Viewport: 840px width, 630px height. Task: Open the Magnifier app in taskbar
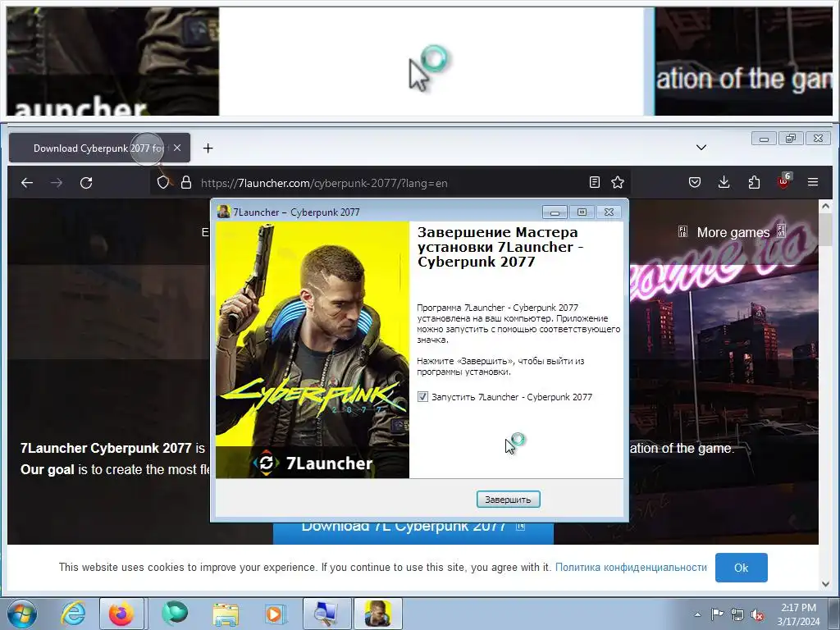tap(326, 614)
